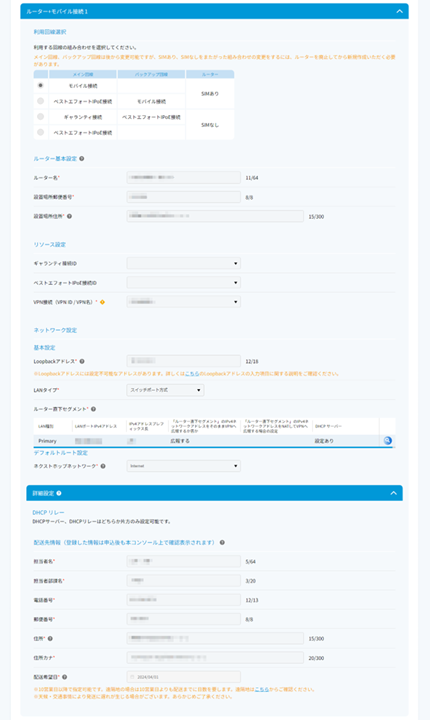This screenshot has height=720, width=430.
Task: Open こちら link in Loopback address note
Action: pos(192,374)
